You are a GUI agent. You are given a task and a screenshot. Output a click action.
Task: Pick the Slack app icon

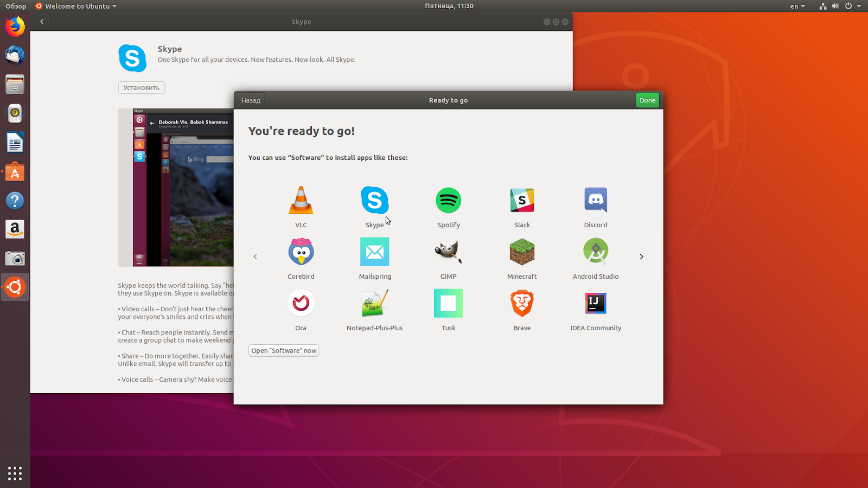[522, 200]
